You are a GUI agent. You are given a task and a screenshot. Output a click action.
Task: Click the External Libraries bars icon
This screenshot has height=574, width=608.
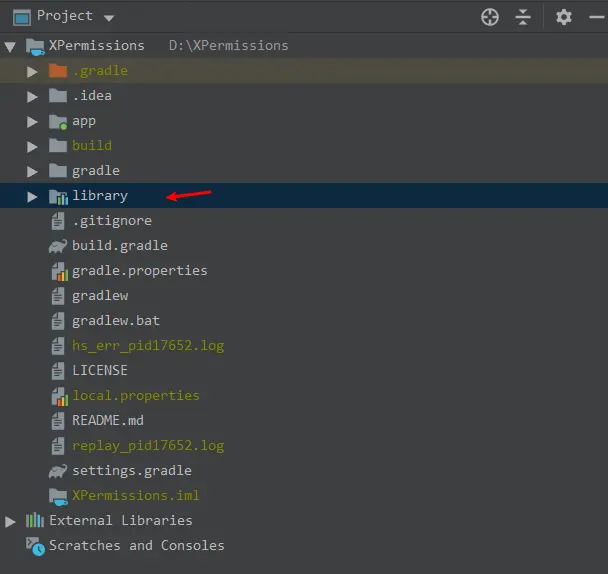tap(35, 520)
